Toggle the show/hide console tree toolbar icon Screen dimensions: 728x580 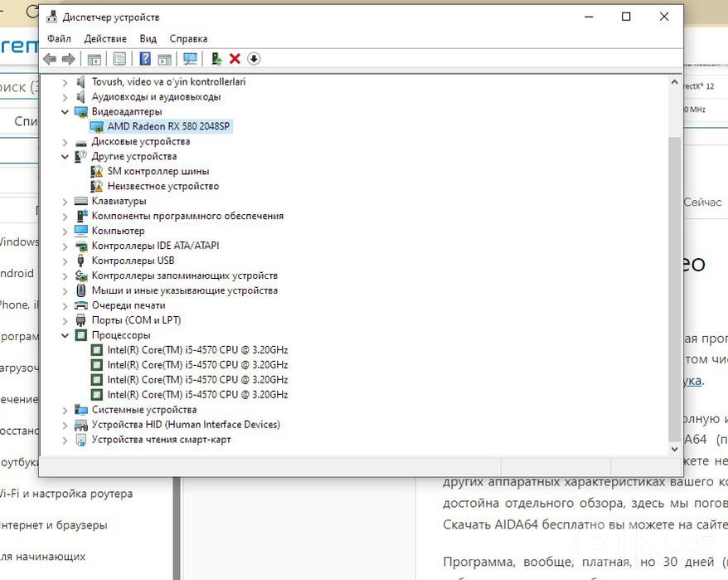point(95,59)
